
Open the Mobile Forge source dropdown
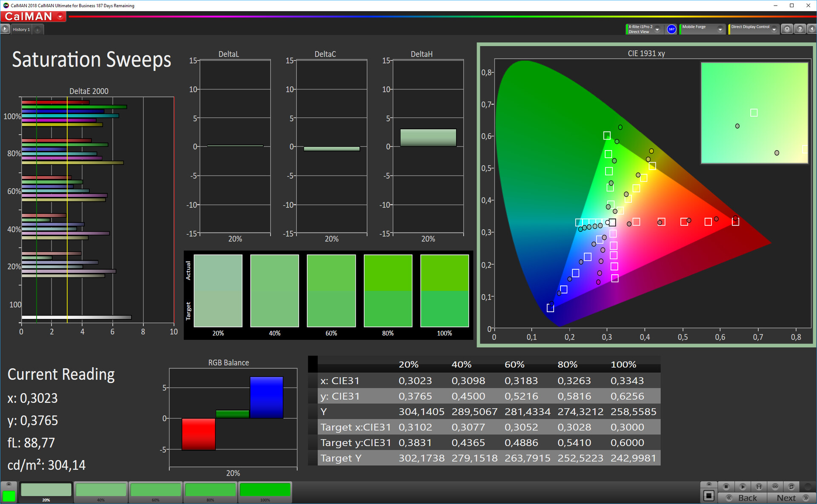pos(720,29)
